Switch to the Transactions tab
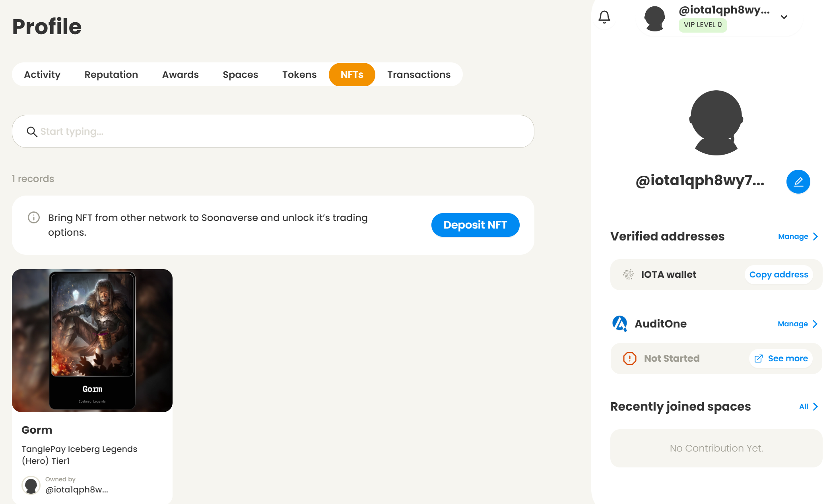The height and width of the screenshot is (504, 831). [x=419, y=75]
